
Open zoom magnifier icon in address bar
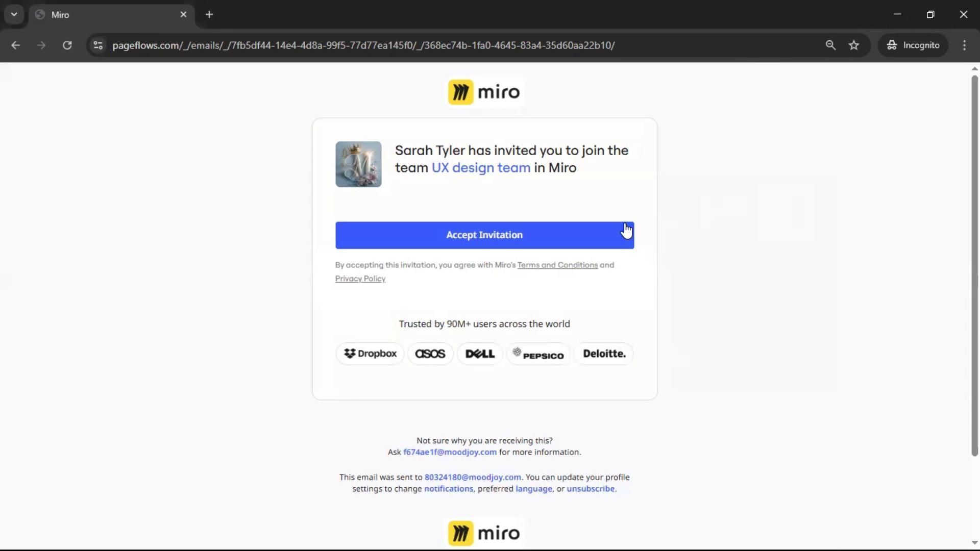(x=830, y=45)
